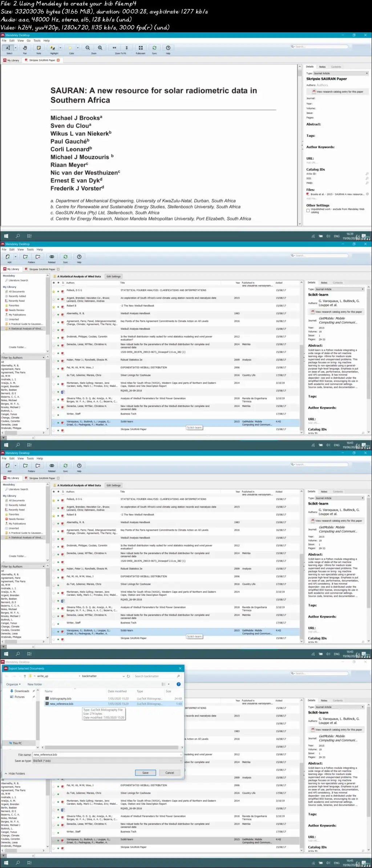Fit page to height with vertical arrows
372x868 pixels.
point(127,48)
